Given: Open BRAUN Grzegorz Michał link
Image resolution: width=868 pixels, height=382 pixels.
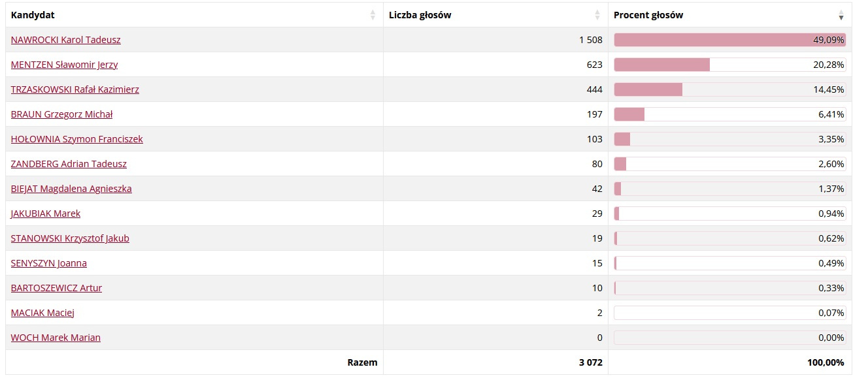Looking at the screenshot, I should [x=62, y=114].
